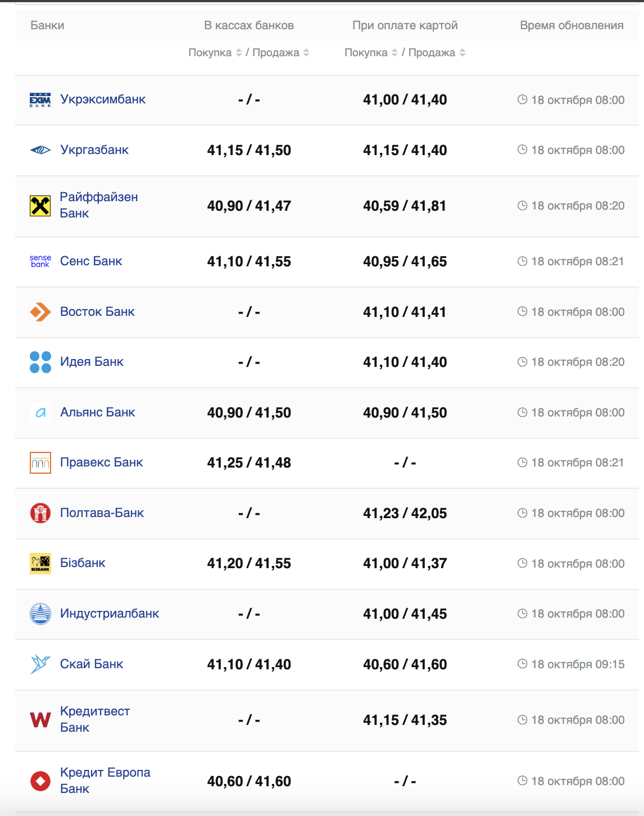Click the Банки column header

click(47, 25)
